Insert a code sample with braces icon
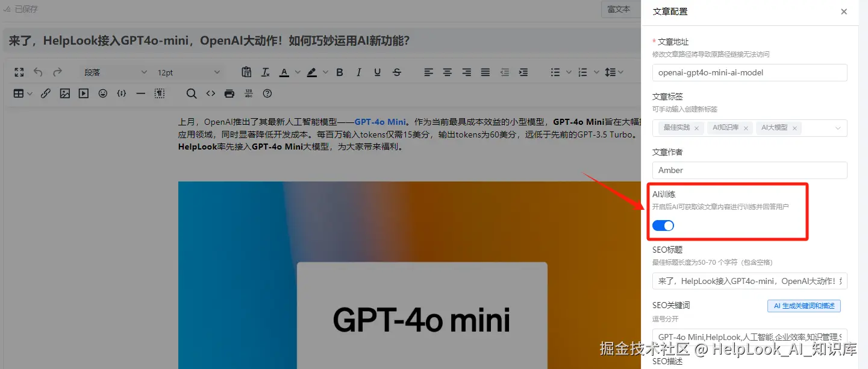This screenshot has width=868, height=369. [x=122, y=93]
